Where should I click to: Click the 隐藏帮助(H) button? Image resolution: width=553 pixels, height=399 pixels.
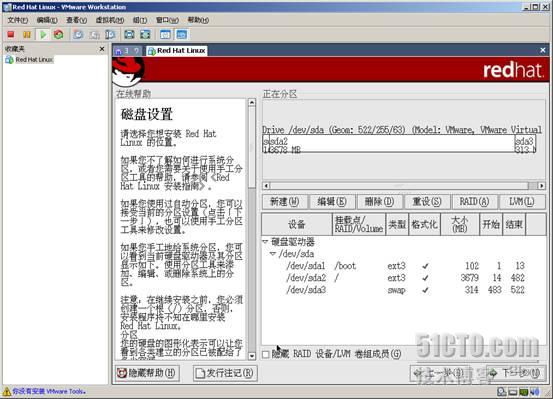click(147, 373)
